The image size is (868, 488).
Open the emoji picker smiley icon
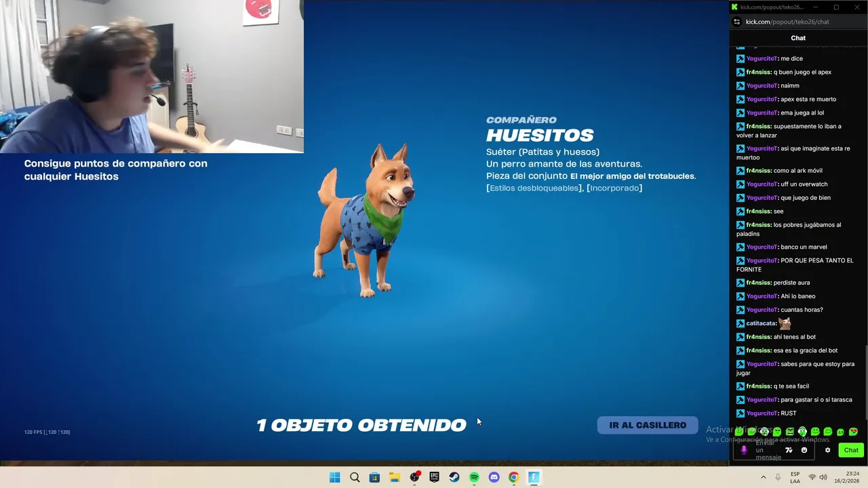coord(804,450)
